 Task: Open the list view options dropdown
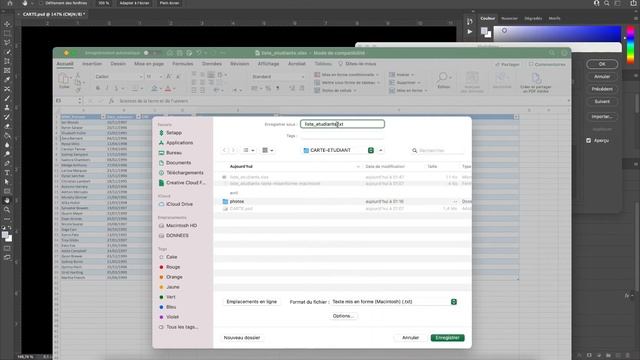point(249,151)
